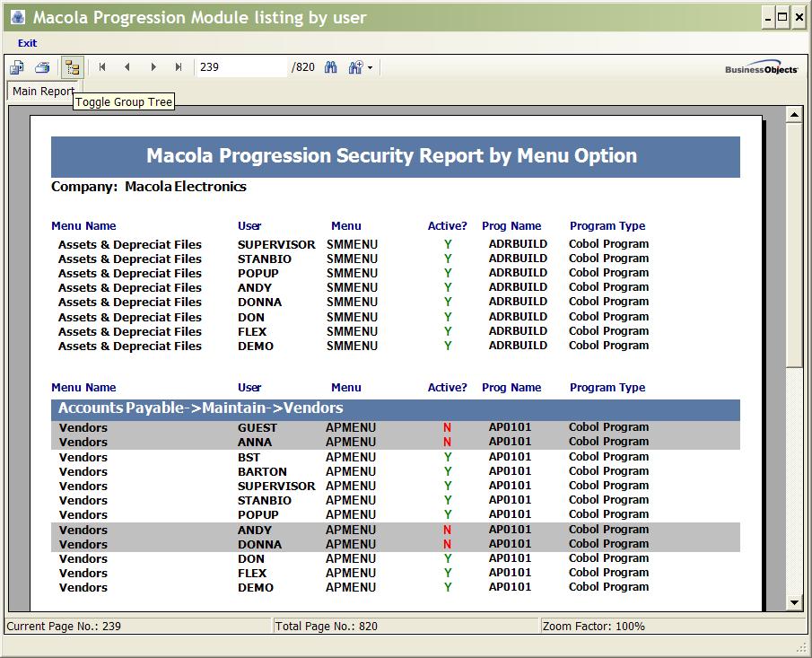Viewport: 812px width, 658px height.
Task: Click FLEX user in Assets rows
Action: coord(252,331)
